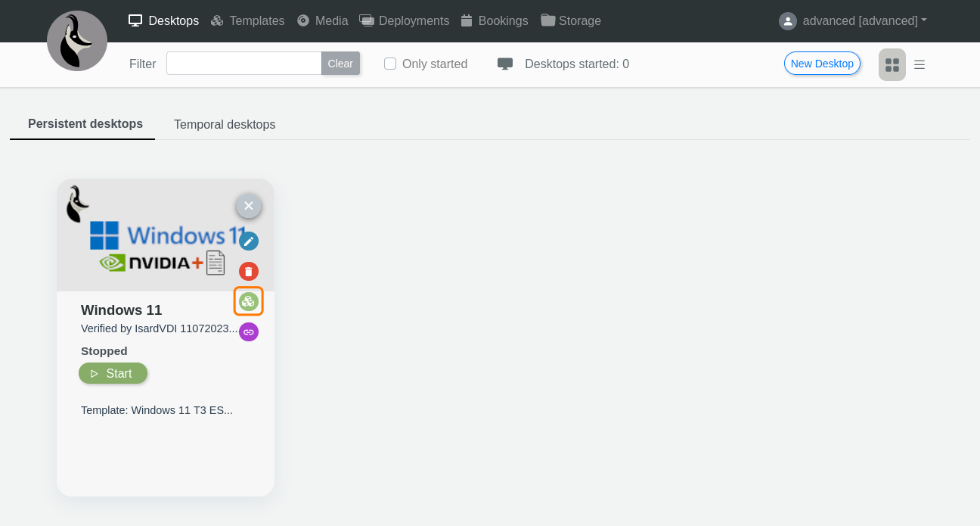980x526 pixels.
Task: Click the New Desktop button
Action: [822, 64]
